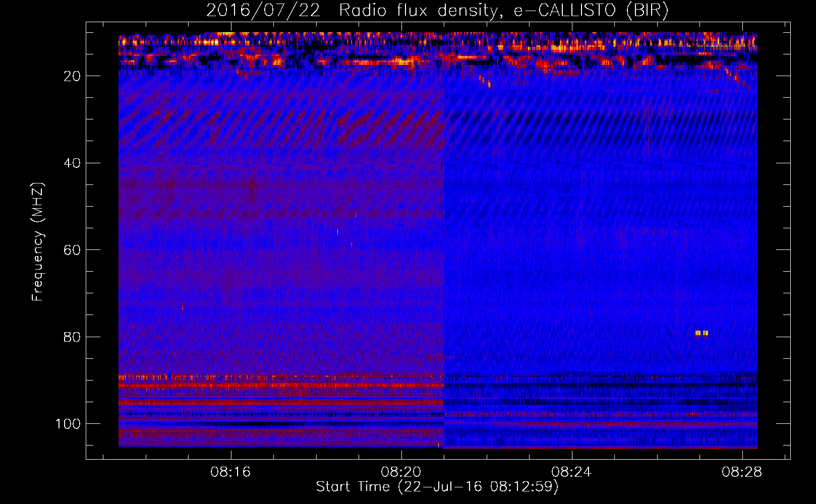The width and height of the screenshot is (816, 504).
Task: Click the 08:16 time tick label
Action: (230, 472)
